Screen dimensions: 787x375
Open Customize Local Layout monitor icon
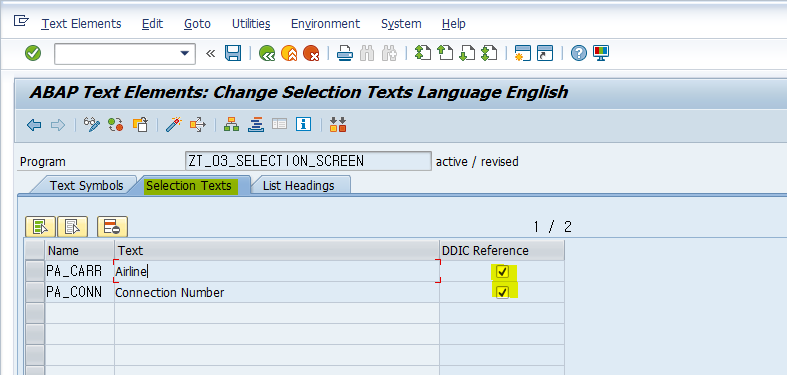(x=600, y=53)
